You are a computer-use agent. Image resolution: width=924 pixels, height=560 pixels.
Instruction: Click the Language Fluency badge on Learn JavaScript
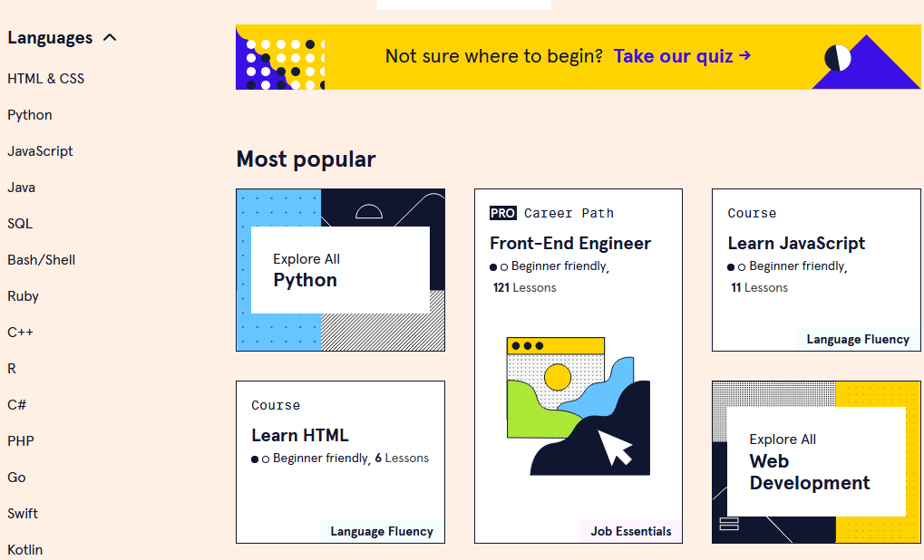click(x=857, y=339)
